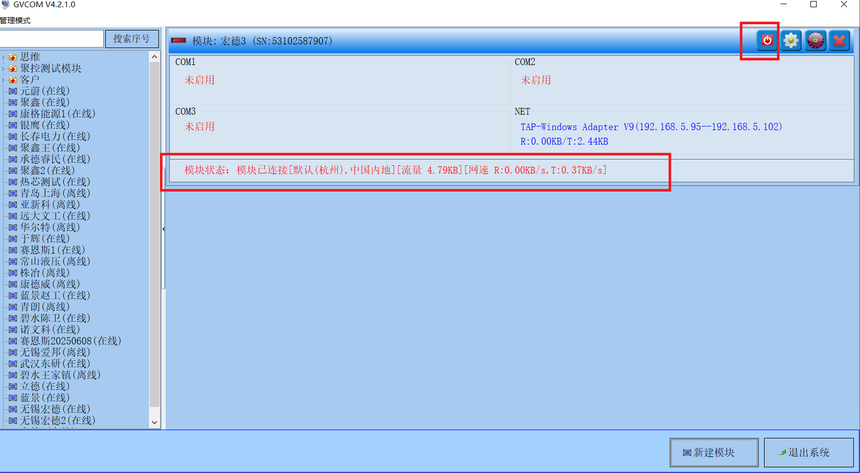Select module 康德威(离线)

click(50, 284)
